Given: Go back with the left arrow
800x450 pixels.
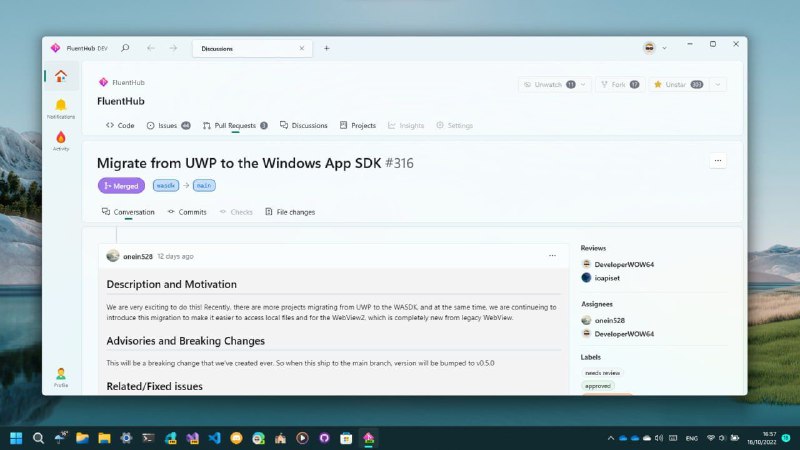Looking at the screenshot, I should [151, 48].
